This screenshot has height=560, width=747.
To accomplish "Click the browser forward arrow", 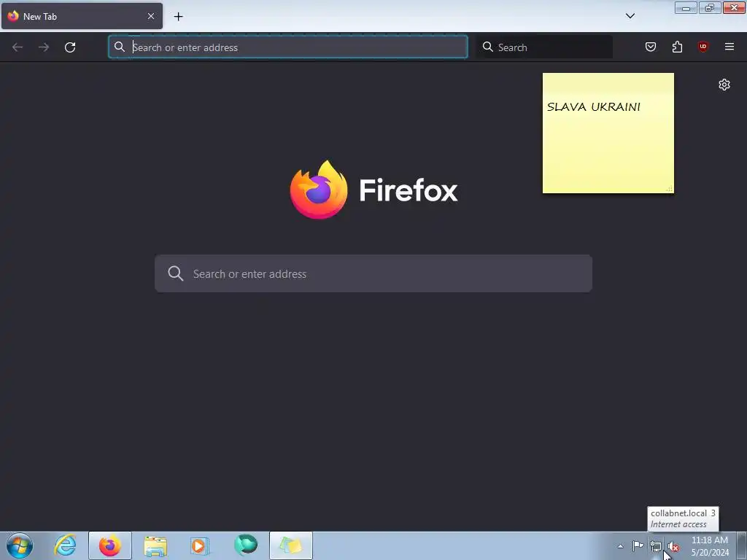I will (x=44, y=47).
